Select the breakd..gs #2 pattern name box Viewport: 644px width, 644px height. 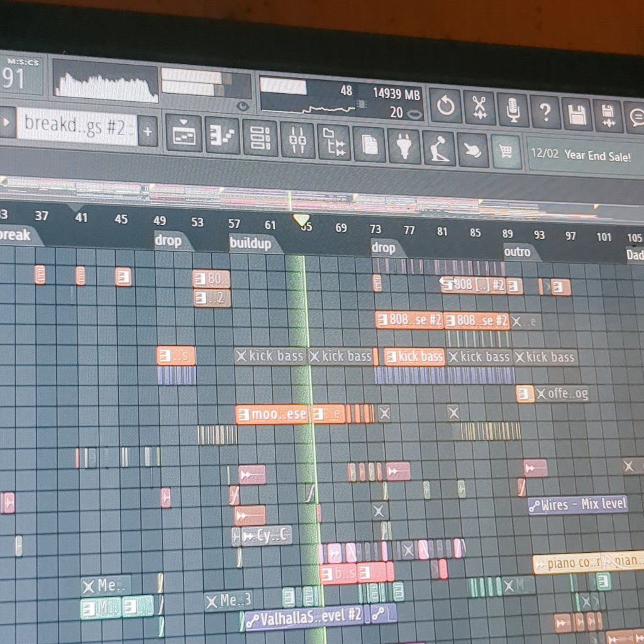pyautogui.click(x=77, y=126)
